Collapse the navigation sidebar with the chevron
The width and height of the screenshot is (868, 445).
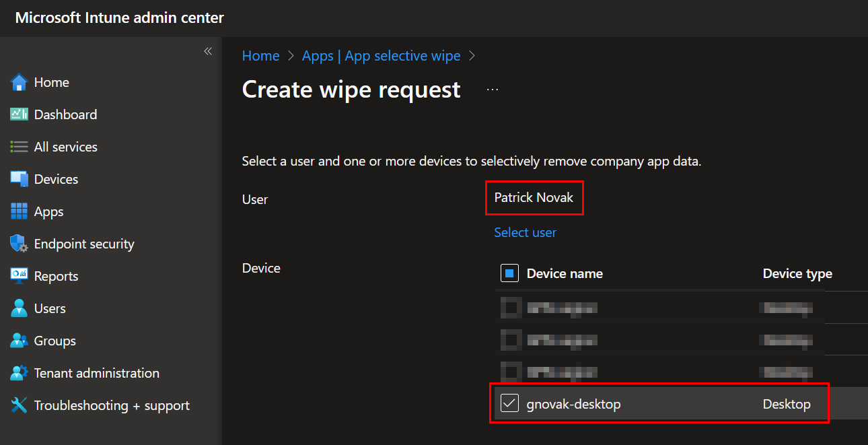point(208,50)
